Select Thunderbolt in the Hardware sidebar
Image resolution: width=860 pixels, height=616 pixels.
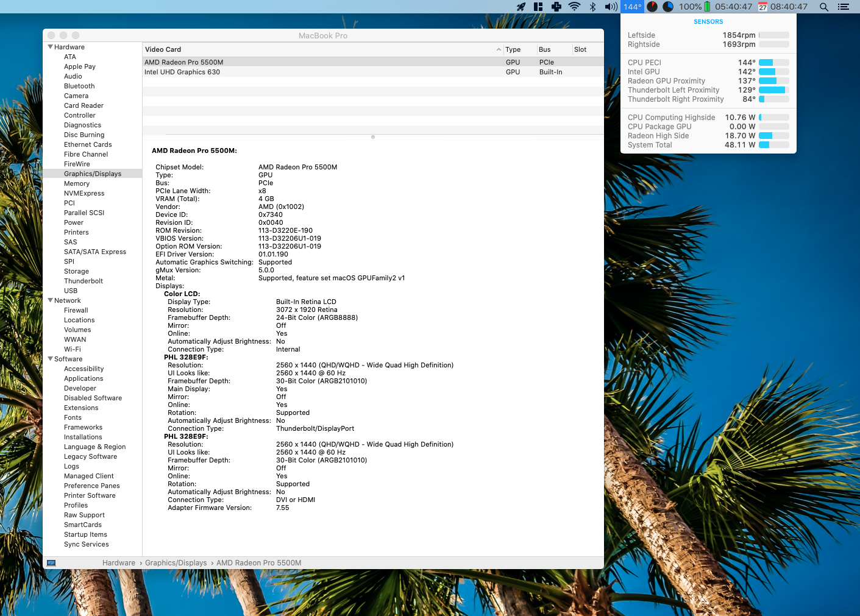84,281
